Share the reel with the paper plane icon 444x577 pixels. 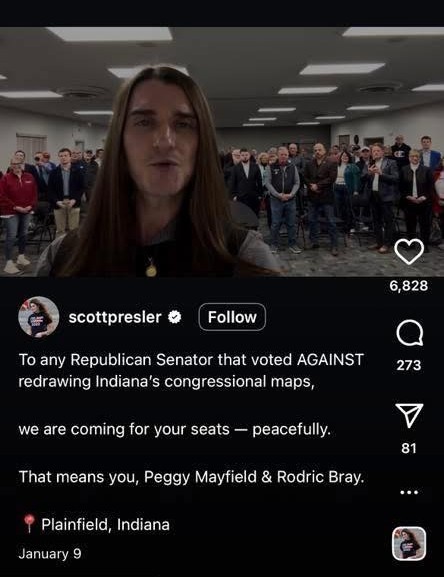(x=409, y=415)
